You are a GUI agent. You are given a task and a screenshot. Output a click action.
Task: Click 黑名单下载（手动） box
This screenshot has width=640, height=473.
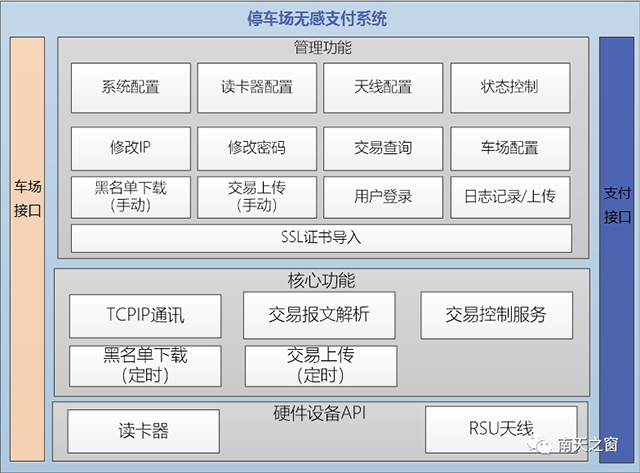click(130, 197)
